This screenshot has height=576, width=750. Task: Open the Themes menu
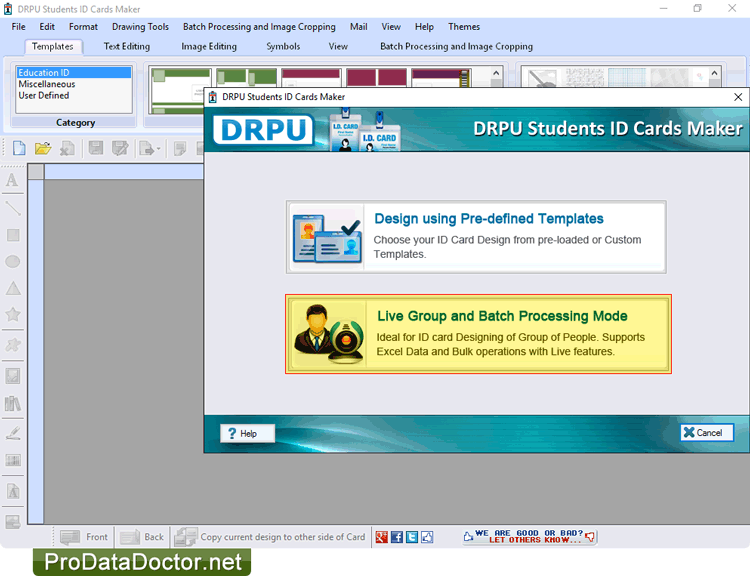pyautogui.click(x=464, y=27)
